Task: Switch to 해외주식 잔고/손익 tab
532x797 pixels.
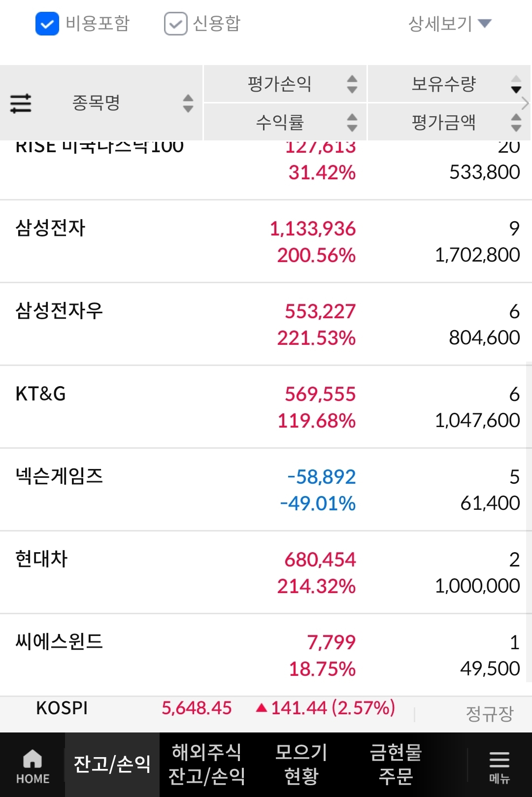Action: click(x=207, y=764)
